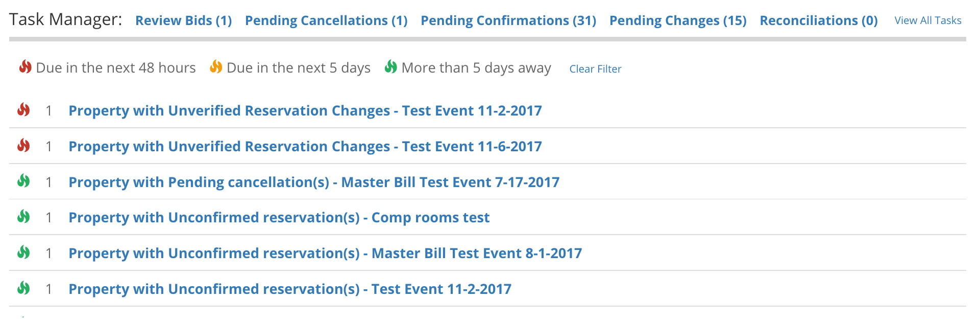
Task: Open the Pending Cancellations (1) tab
Action: pyautogui.click(x=326, y=20)
